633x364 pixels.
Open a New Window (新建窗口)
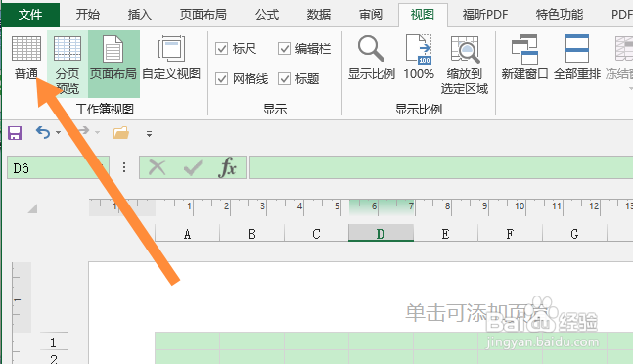[524, 58]
